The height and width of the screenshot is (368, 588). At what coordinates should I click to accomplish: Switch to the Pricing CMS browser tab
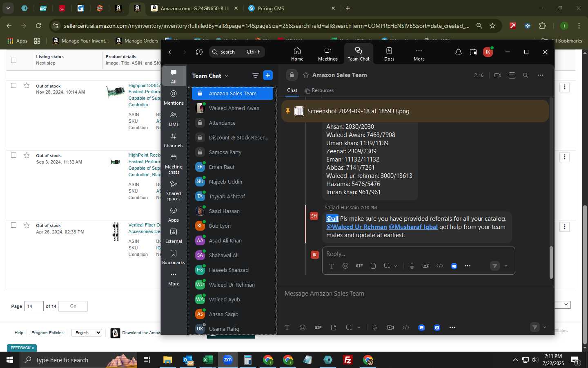pyautogui.click(x=292, y=8)
